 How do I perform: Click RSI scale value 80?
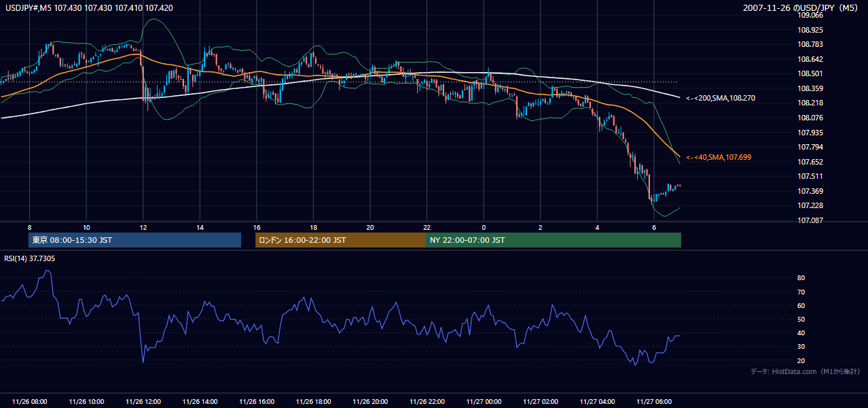point(801,278)
